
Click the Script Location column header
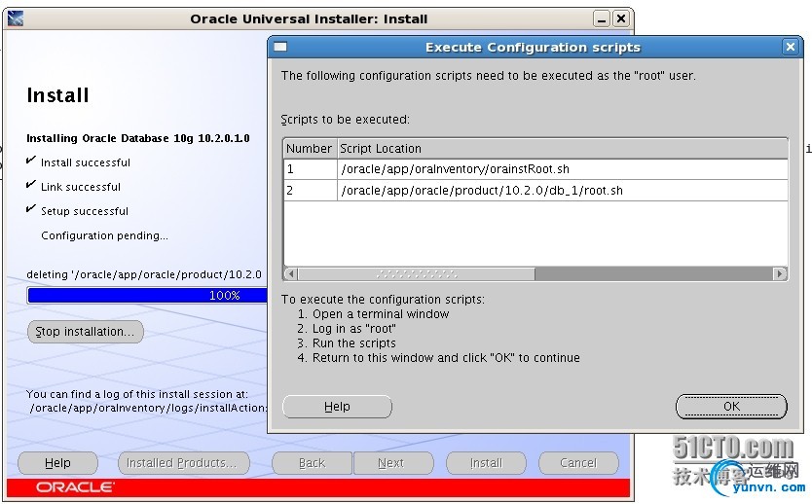(563, 149)
